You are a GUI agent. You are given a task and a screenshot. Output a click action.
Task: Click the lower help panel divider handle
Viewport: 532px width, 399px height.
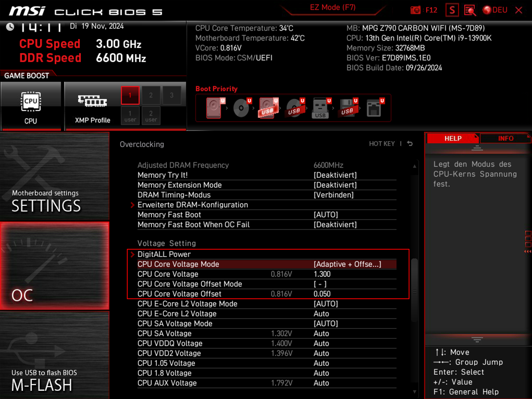477,340
